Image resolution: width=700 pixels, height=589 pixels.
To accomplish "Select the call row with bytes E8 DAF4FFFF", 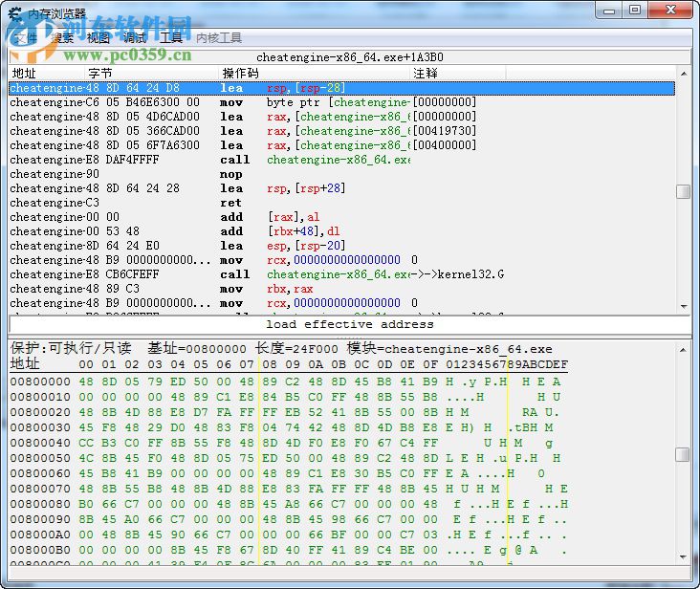I will 341,160.
